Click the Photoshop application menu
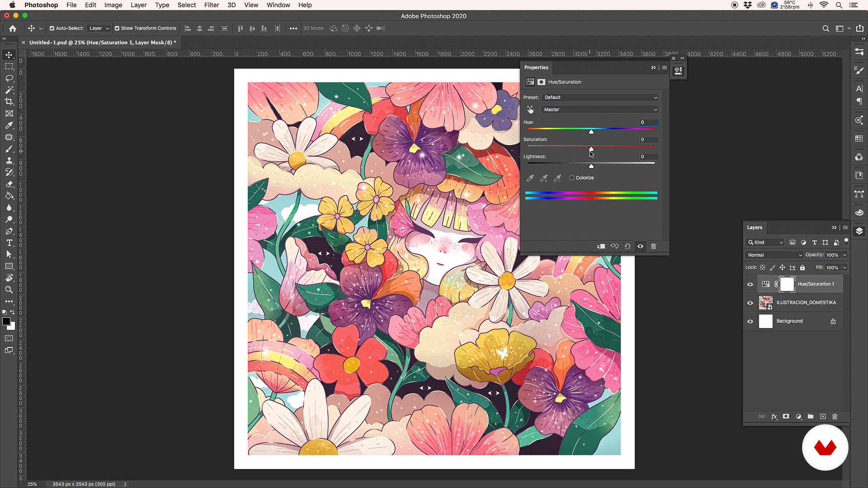The height and width of the screenshot is (488, 868). pos(41,5)
